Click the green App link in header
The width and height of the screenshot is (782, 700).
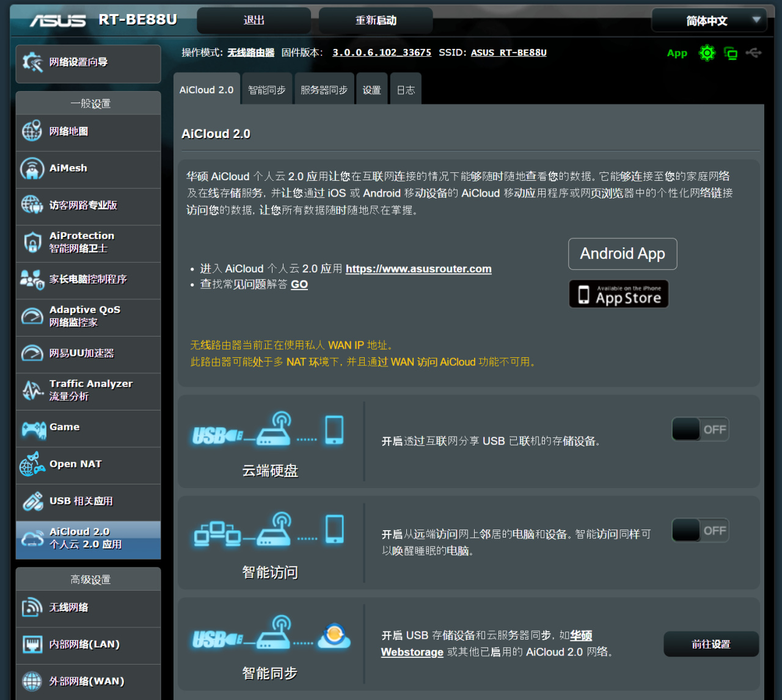pyautogui.click(x=677, y=53)
